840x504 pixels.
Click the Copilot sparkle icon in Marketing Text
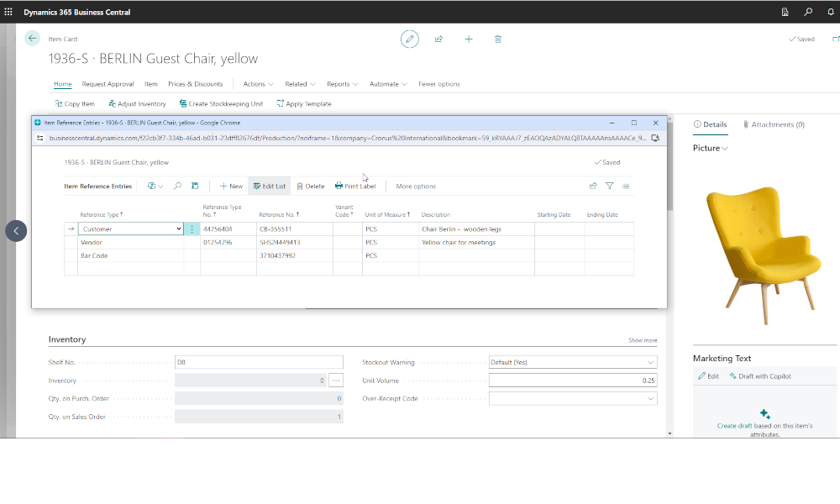765,414
